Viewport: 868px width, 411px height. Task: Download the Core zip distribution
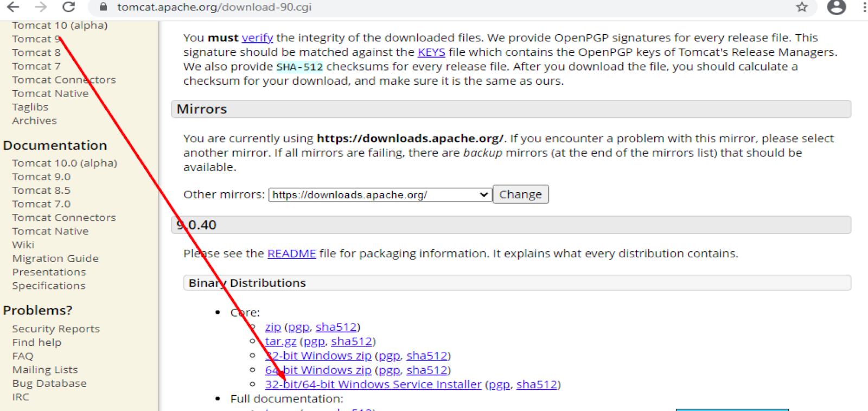coord(273,327)
